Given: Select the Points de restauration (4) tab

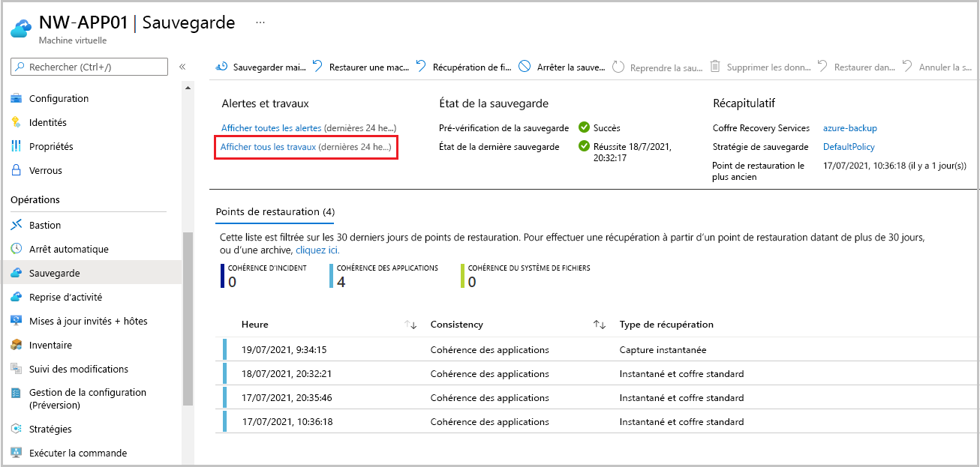Looking at the screenshot, I should coord(275,211).
